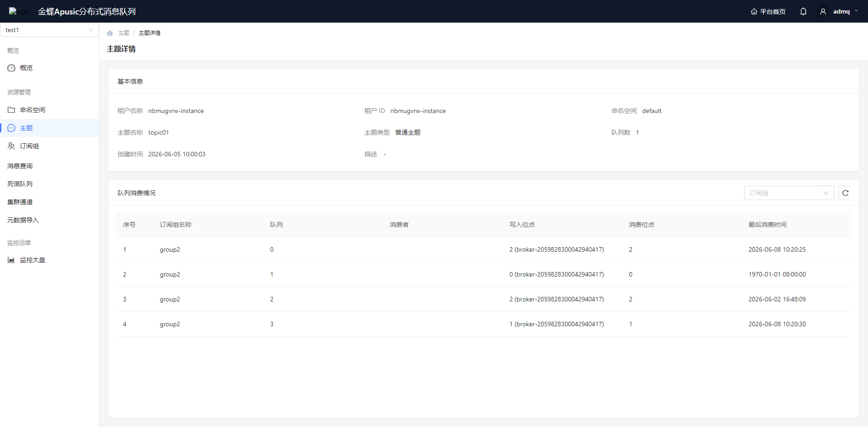The width and height of the screenshot is (868, 427).
Task: Click write offset in row 4 starting with 1 (broker
Action: (557, 324)
